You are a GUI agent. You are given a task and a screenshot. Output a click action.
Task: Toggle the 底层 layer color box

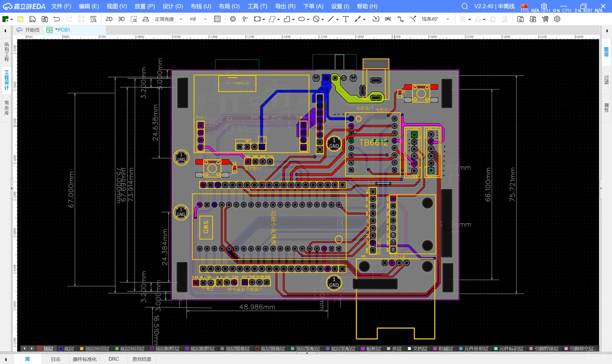click(61, 349)
